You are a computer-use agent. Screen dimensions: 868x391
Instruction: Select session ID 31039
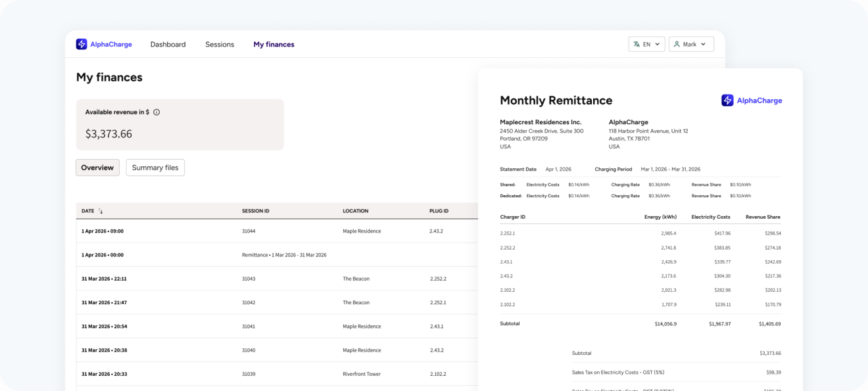pos(249,374)
